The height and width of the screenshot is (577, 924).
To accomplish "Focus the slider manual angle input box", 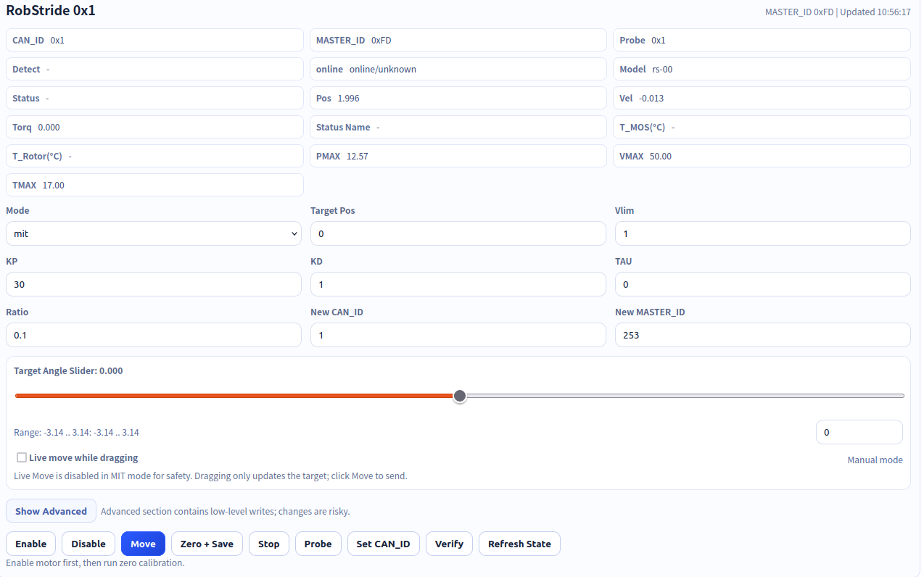I will 859,432.
